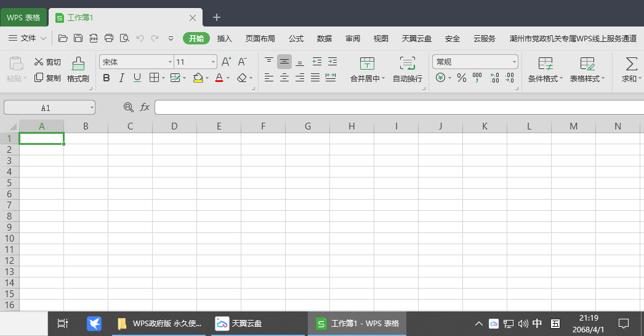
Task: Toggle Bold formatting
Action: 107,78
